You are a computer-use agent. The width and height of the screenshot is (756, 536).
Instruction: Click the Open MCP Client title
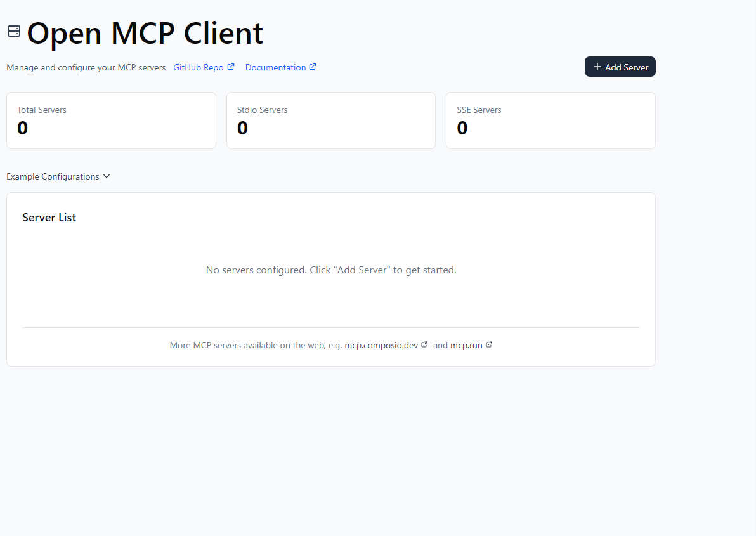(145, 34)
